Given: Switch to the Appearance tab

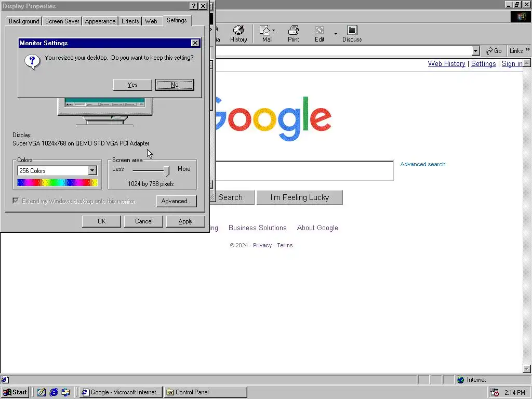Looking at the screenshot, I should (100, 21).
